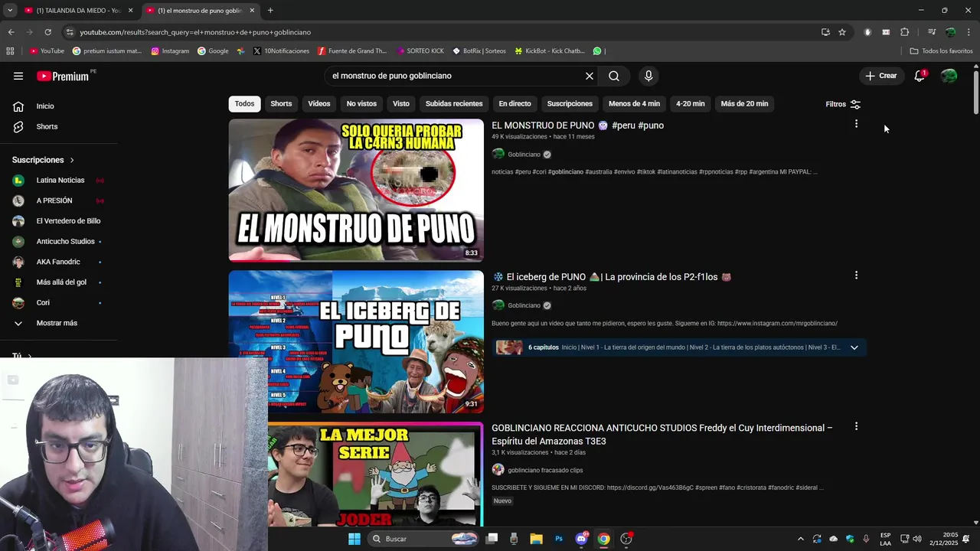Open File Explorer from the taskbar

click(x=537, y=539)
